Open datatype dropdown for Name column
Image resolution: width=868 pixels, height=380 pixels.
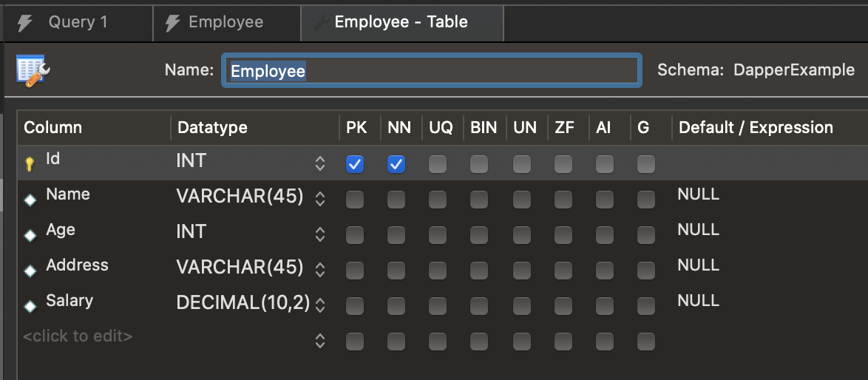tap(320, 199)
